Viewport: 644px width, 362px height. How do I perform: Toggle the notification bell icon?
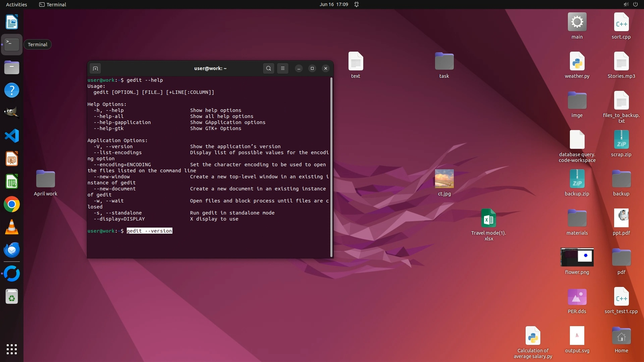tap(357, 4)
